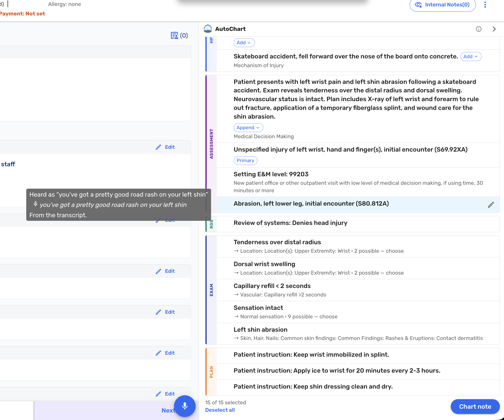Select Tenderness over distal radius finding
This screenshot has width=504, height=420.
click(x=358, y=247)
